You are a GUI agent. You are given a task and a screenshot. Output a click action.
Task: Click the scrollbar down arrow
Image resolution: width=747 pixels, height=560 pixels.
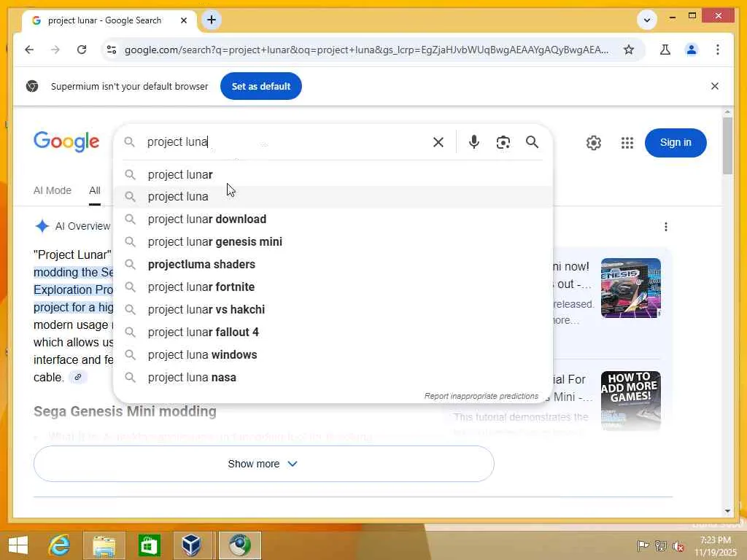pos(727,511)
